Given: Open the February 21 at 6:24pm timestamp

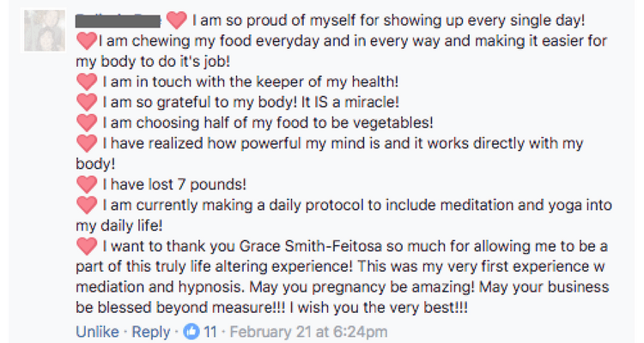Looking at the screenshot, I should [x=308, y=332].
